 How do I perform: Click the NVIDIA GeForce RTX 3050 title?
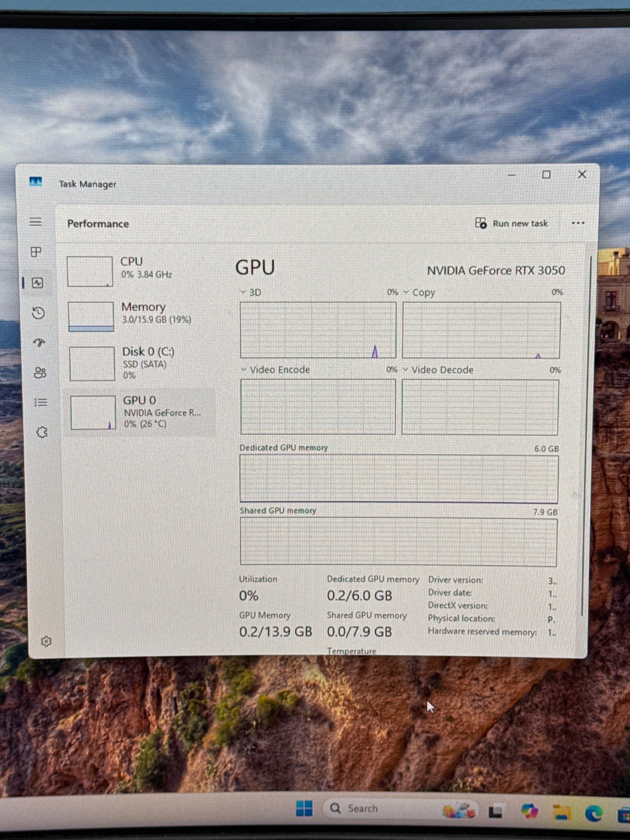click(496, 270)
